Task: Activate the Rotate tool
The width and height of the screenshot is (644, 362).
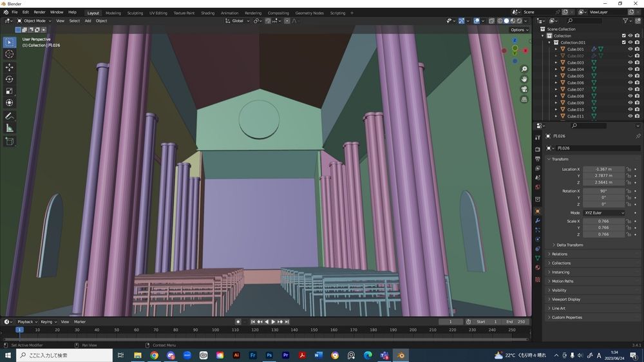Action: click(x=10, y=79)
